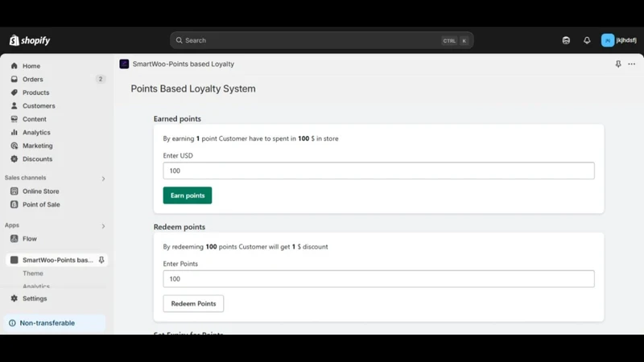The image size is (644, 362).
Task: Click the Orders count badge 2
Action: (x=100, y=79)
